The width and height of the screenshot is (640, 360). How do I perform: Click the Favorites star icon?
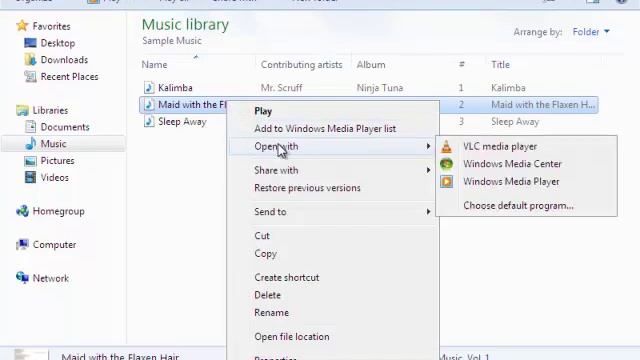pos(22,26)
